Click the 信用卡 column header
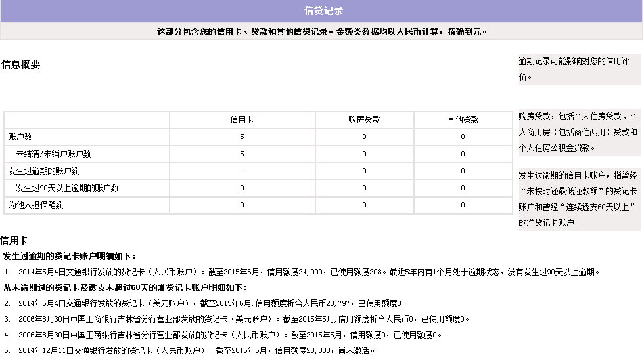 (x=242, y=120)
